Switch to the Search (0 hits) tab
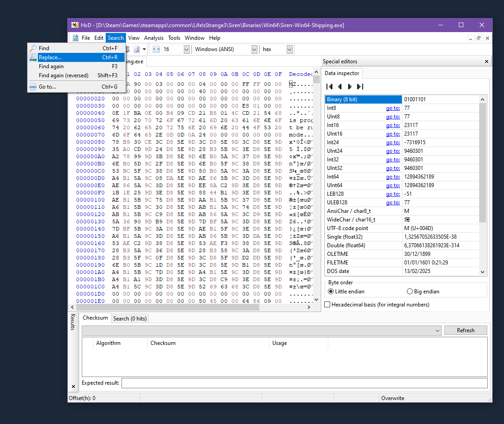The image size is (504, 424). tap(130, 319)
